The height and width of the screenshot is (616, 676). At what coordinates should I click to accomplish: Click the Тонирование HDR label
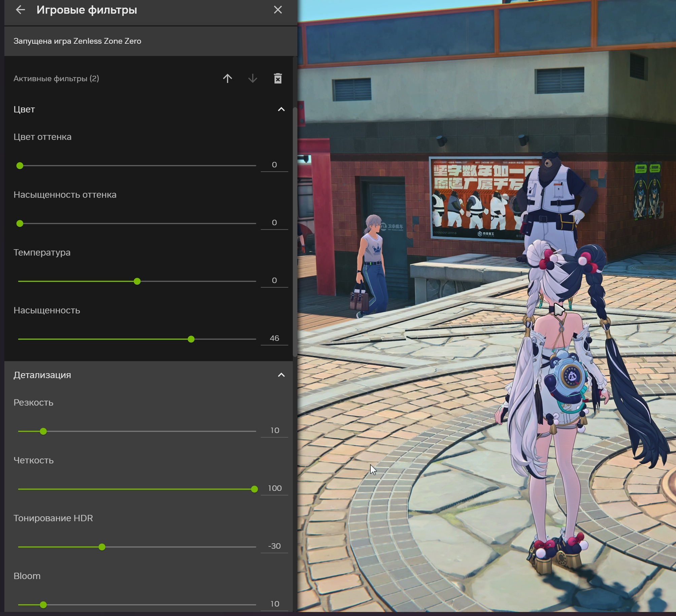pyautogui.click(x=53, y=518)
